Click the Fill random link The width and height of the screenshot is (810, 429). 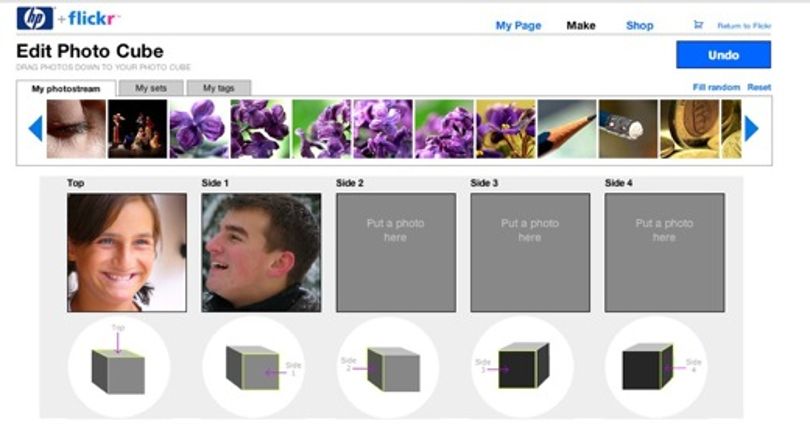pos(716,87)
